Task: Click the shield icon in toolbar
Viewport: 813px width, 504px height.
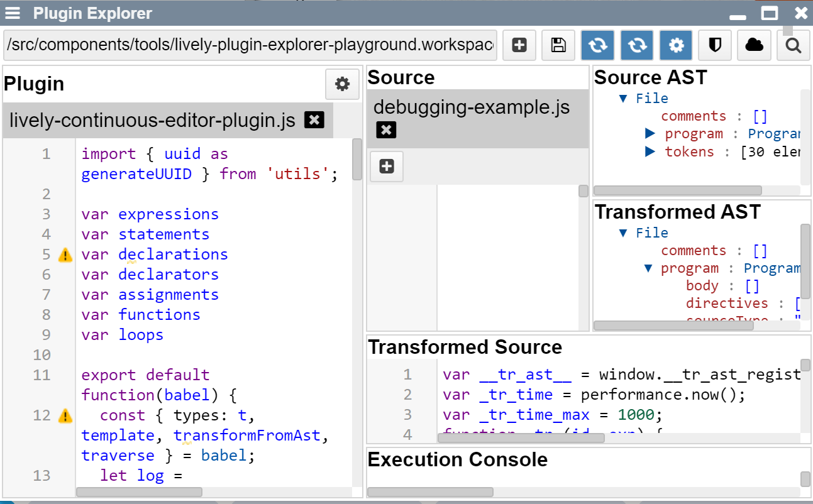Action: coord(715,45)
